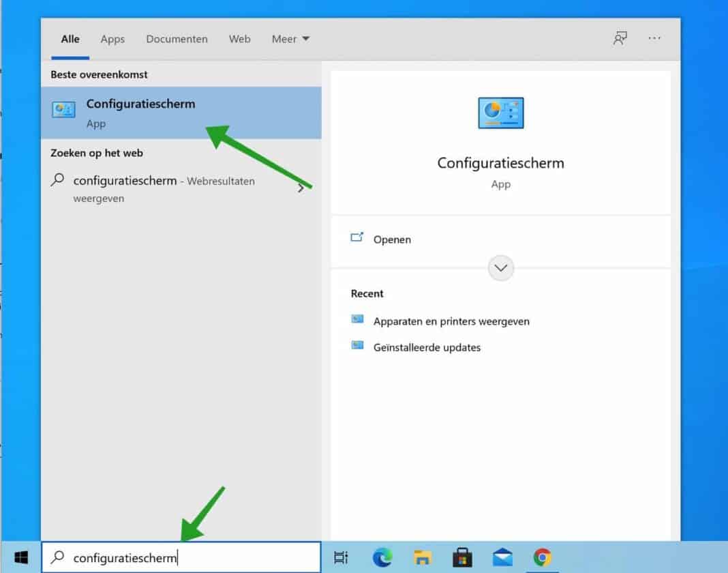The height and width of the screenshot is (573, 728).
Task: Switch to the Documenten tab
Action: 177,39
